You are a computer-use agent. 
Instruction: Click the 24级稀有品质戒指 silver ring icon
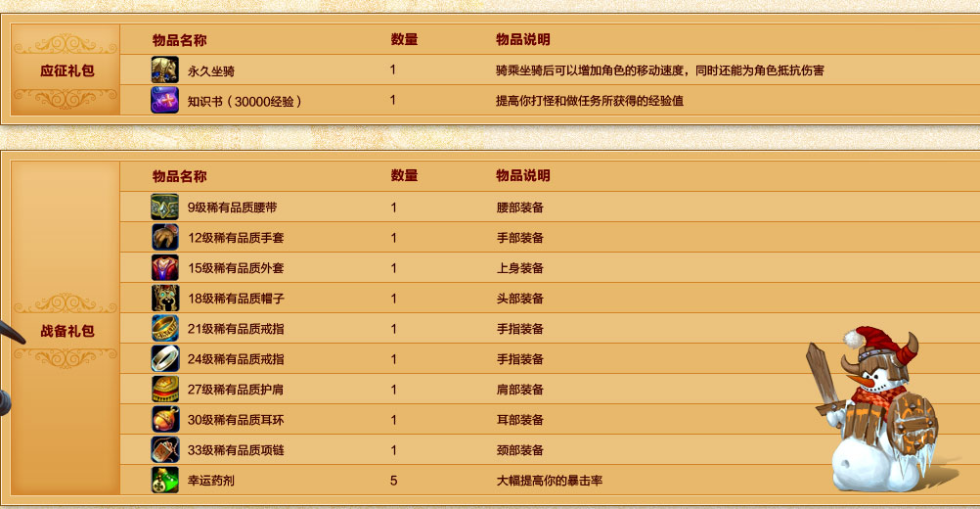coord(164,359)
